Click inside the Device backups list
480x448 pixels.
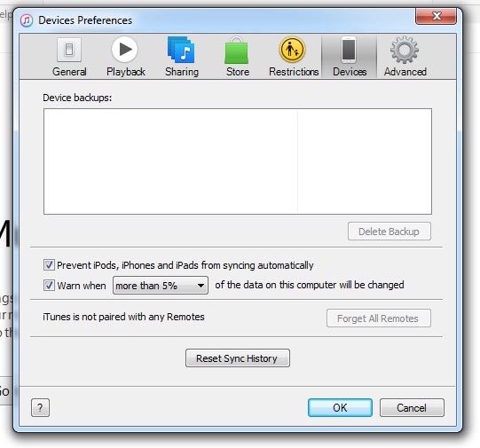point(238,161)
